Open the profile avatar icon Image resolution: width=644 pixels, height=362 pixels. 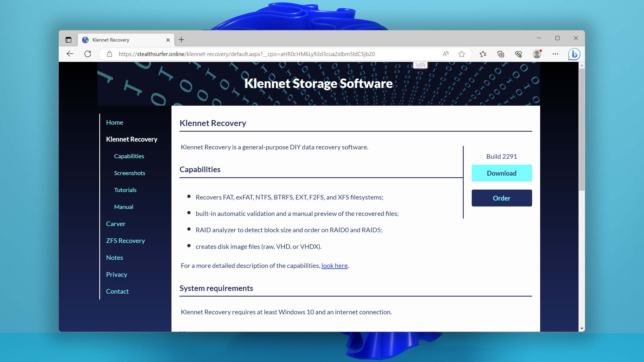click(x=537, y=54)
